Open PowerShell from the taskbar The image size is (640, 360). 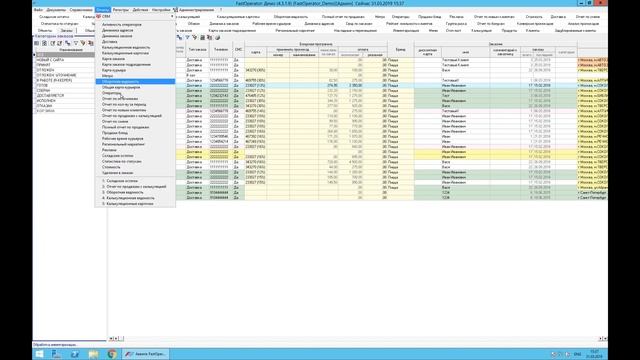tap(75, 354)
